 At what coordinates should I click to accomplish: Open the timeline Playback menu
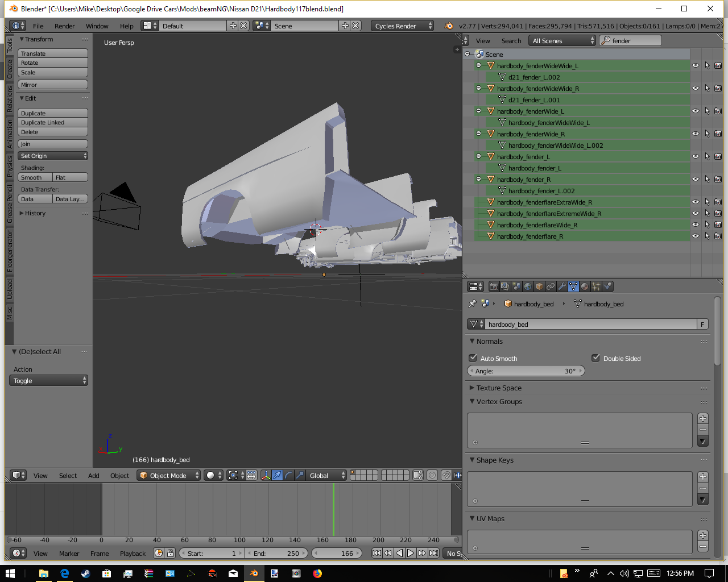133,553
